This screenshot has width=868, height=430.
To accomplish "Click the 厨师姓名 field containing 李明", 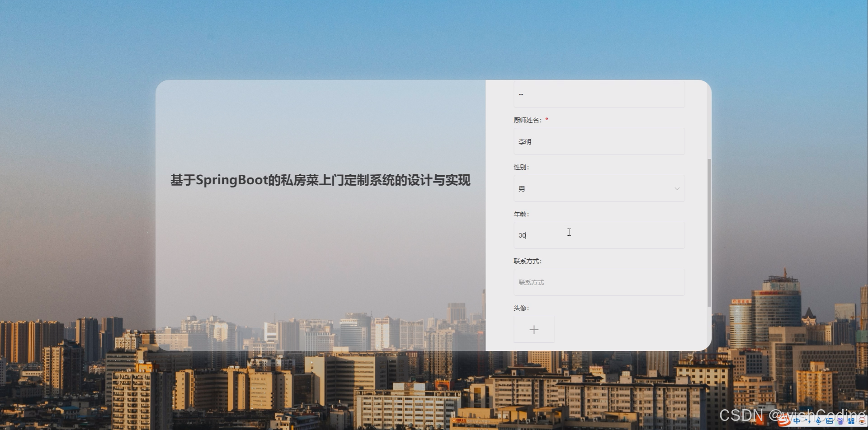I will pos(599,141).
